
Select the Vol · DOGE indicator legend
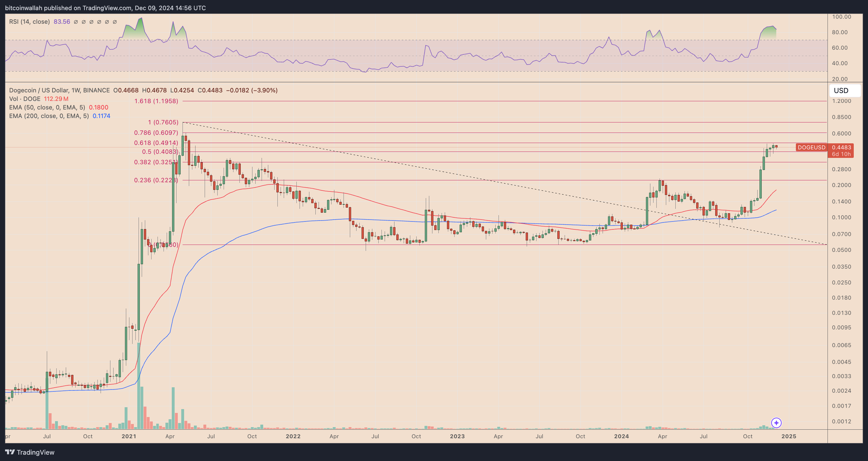(25, 99)
